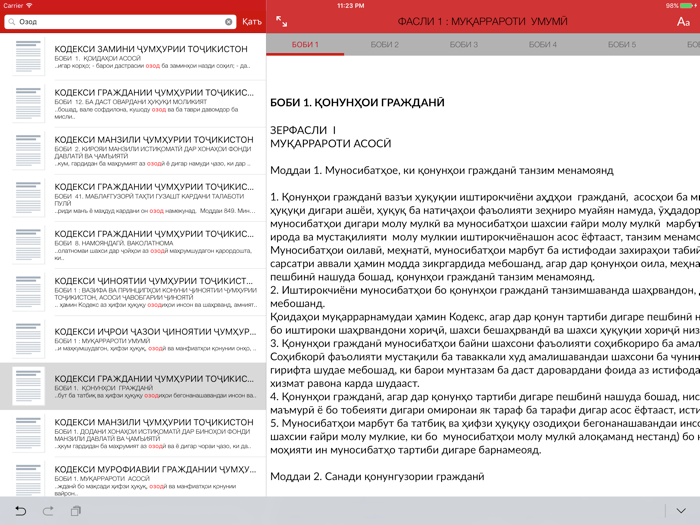The height and width of the screenshot is (525, 700).
Task: Open КОДЕКСИ МАНЗИЛИ result БОБИ 1. ДОДАНИ ХОНАҲОИ
Action: pyautogui.click(x=133, y=433)
